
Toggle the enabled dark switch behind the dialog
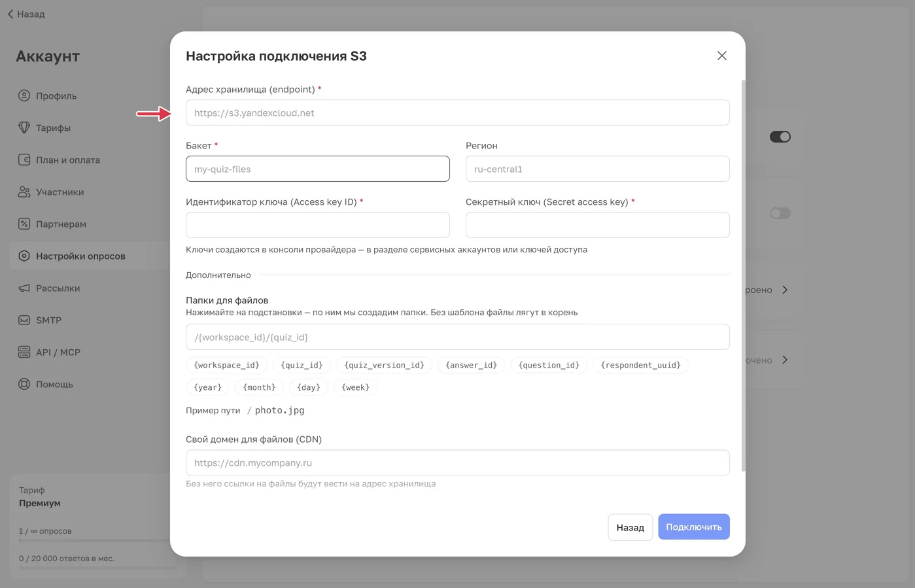pyautogui.click(x=780, y=137)
